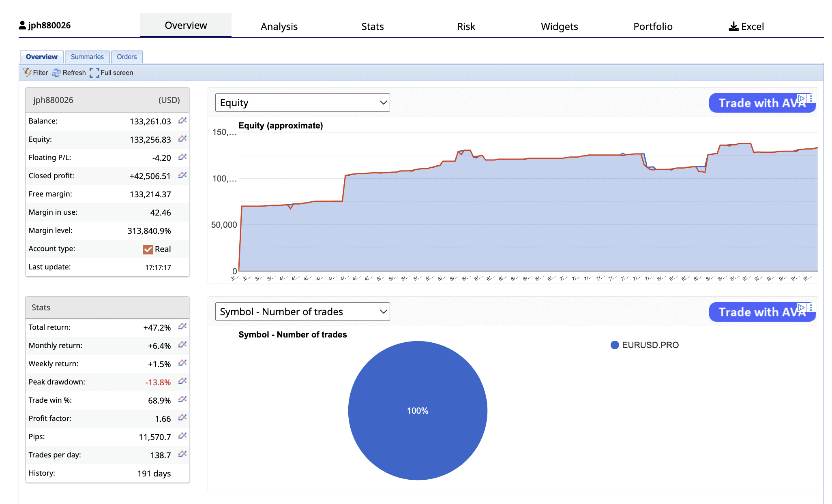Click the chart icon beside Balance
This screenshot has height=504, width=832.
182,120
